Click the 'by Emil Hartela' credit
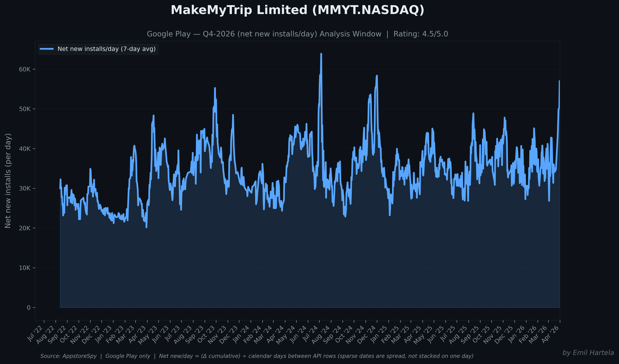This screenshot has height=364, width=619. click(x=588, y=353)
